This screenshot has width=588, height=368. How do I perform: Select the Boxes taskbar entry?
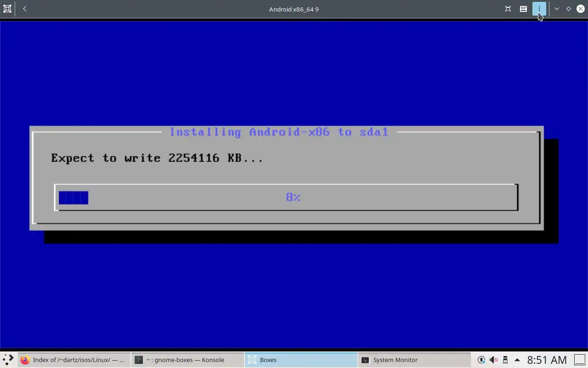tap(300, 360)
